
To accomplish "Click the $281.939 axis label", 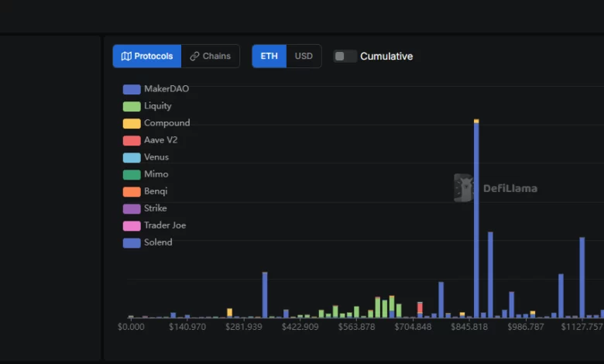I will click(x=244, y=327).
